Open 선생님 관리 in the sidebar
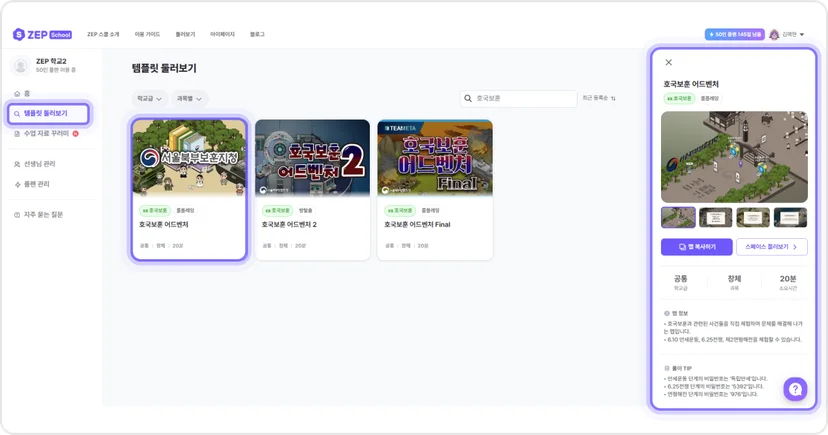828x435 pixels. point(35,164)
